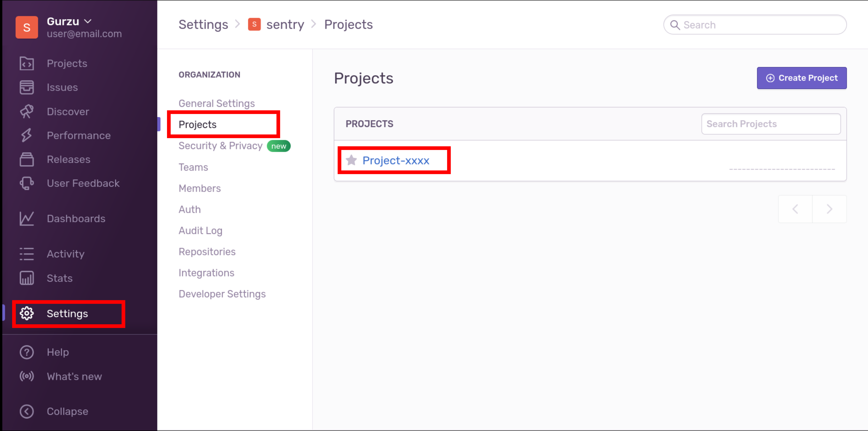Click the Stats bar-chart icon
Screen dimensions: 868x431
[x=27, y=278]
